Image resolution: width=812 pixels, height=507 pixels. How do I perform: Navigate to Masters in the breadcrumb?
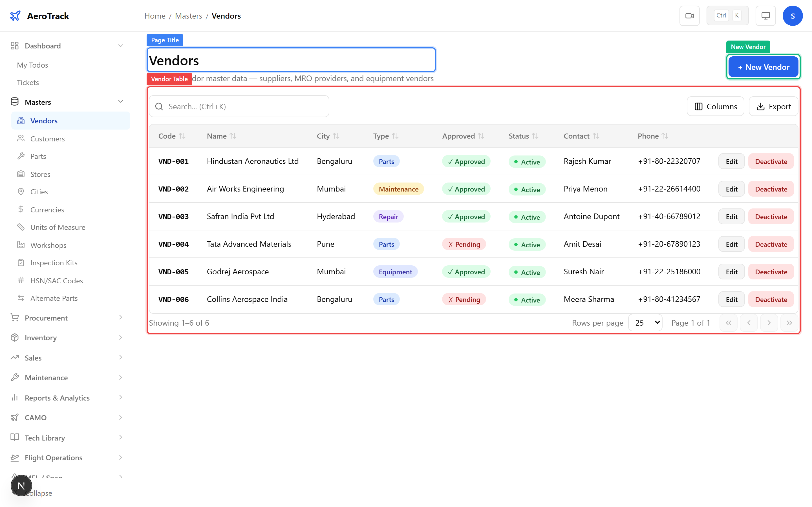point(189,16)
